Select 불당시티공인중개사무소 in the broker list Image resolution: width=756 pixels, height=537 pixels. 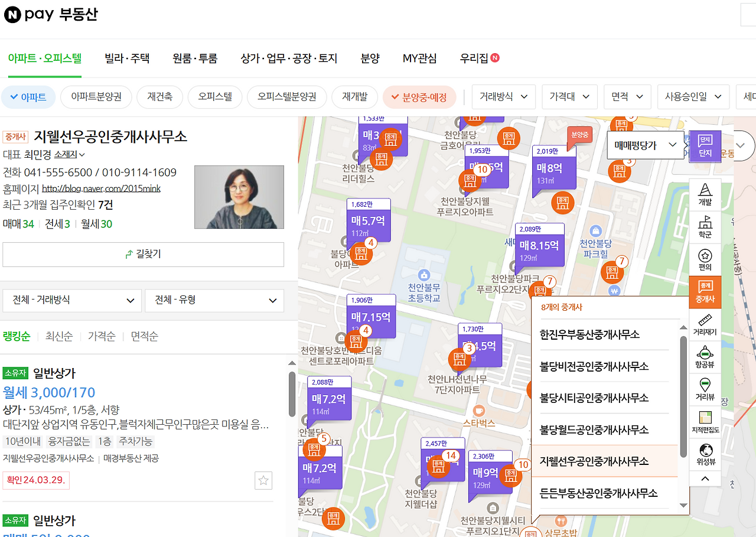605,398
